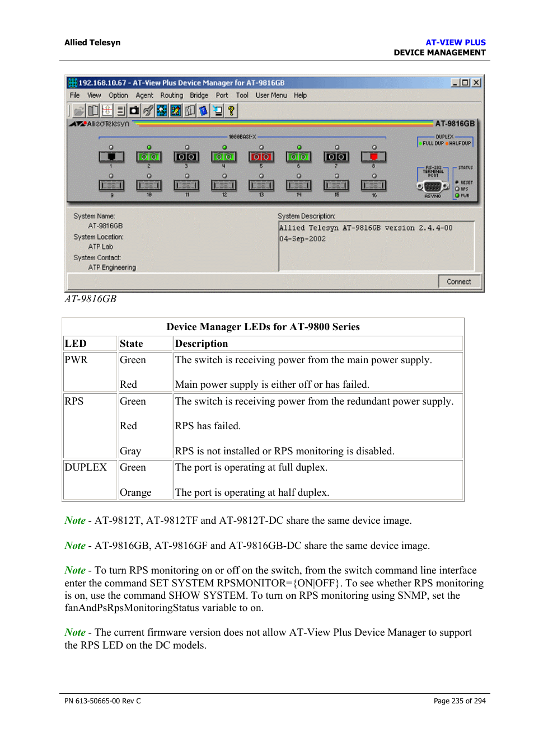Click the grey pages toolbar icon before blue card
534x756 pixels.
click(190, 111)
